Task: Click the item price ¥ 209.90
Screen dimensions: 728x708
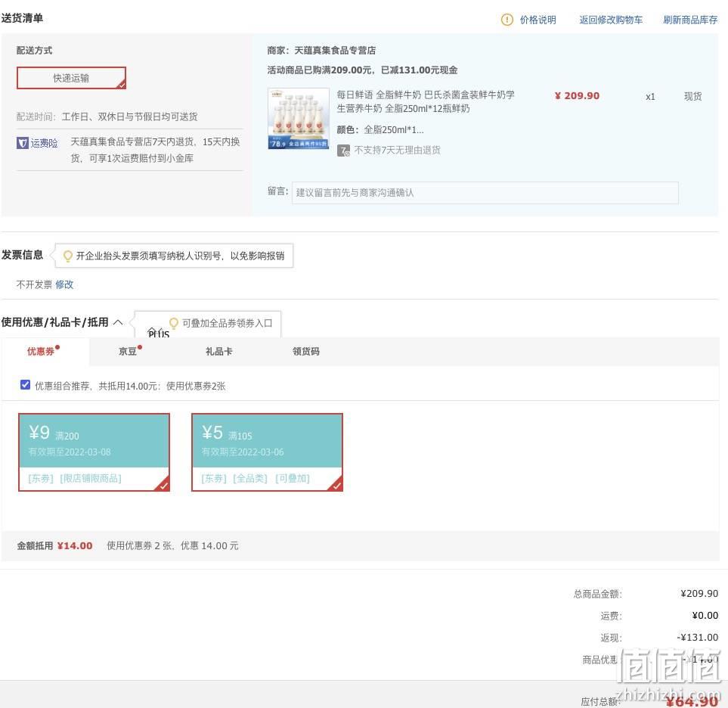Action: coord(577,96)
